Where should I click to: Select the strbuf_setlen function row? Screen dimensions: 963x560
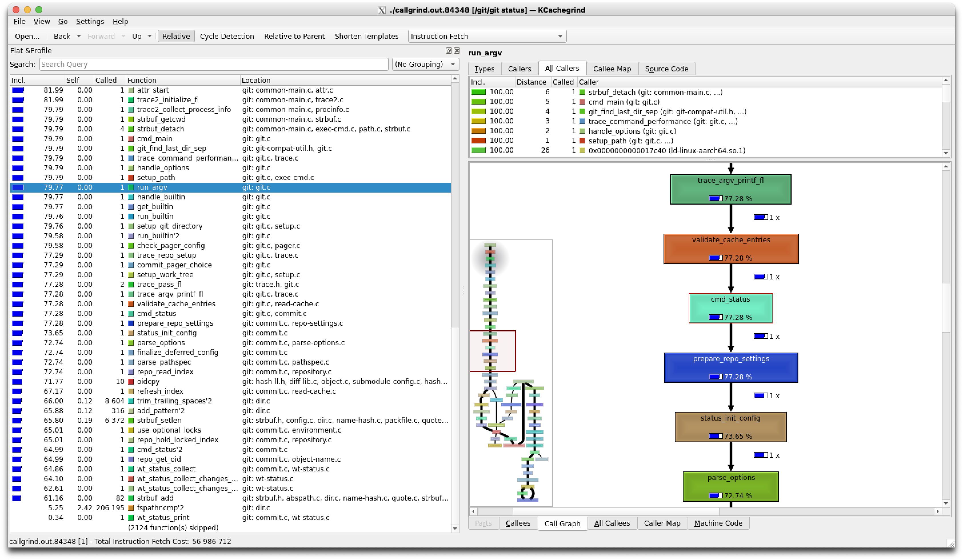tap(230, 420)
